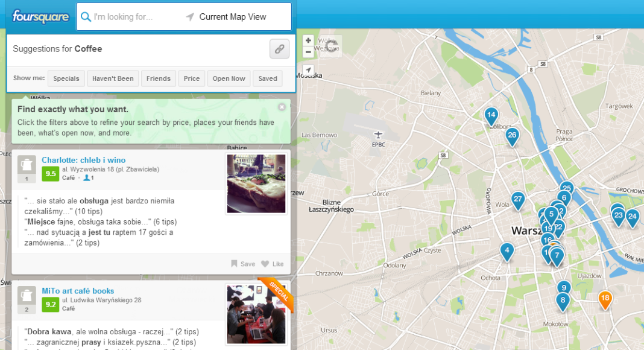Click map pin number 9
The width and height of the screenshot is (644, 350).
point(564,288)
